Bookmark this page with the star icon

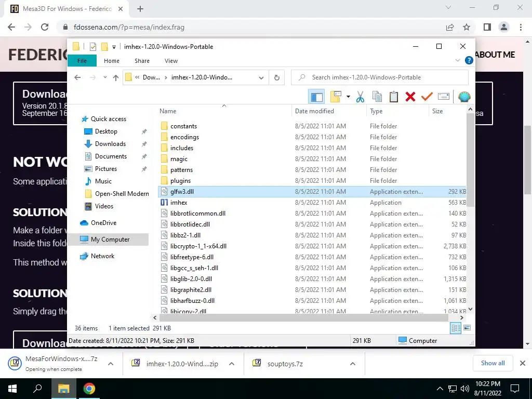467,27
